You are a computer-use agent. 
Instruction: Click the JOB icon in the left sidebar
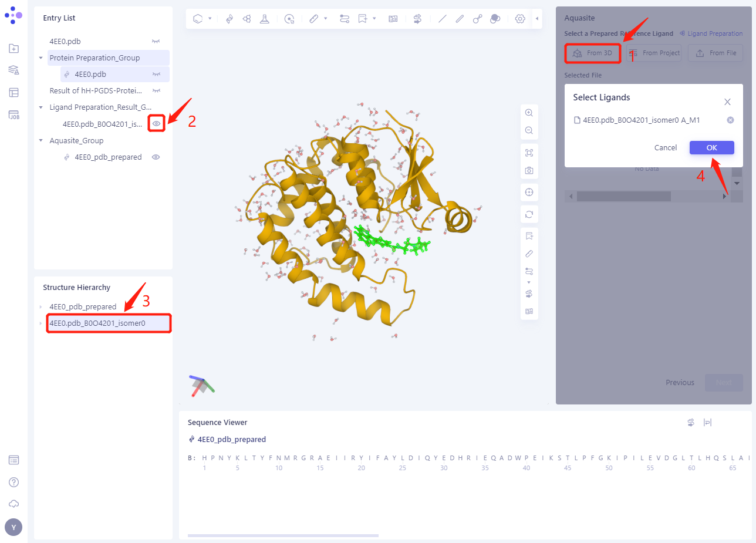pos(13,115)
